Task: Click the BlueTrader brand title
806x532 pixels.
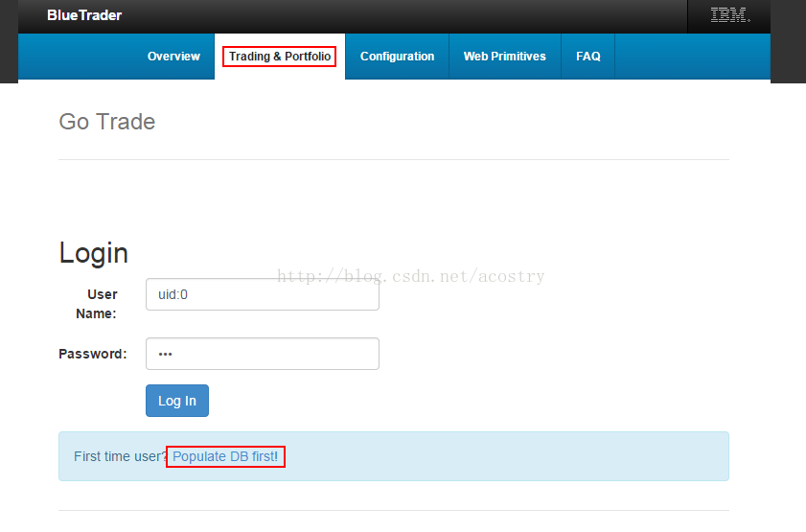Action: pyautogui.click(x=84, y=15)
